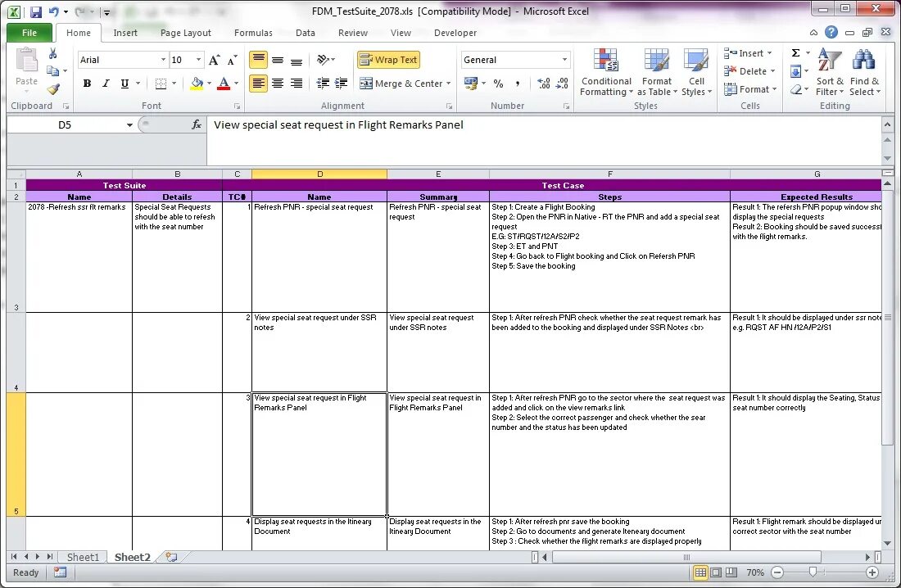Click the zoom slider handle

[813, 572]
